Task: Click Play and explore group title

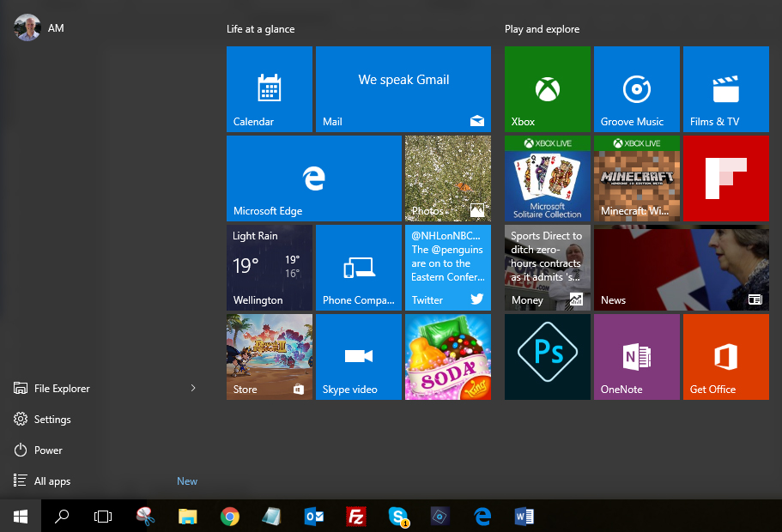Action: click(543, 29)
